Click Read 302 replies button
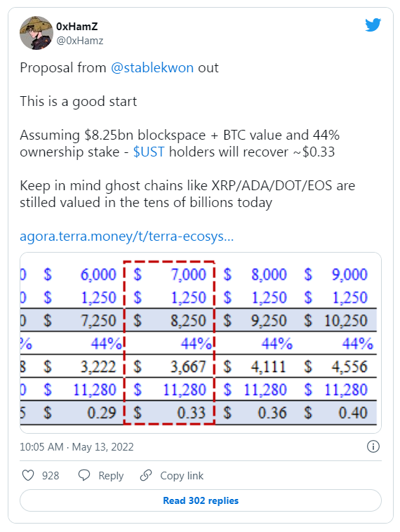Screen dimensions: 400x532 [201, 500]
